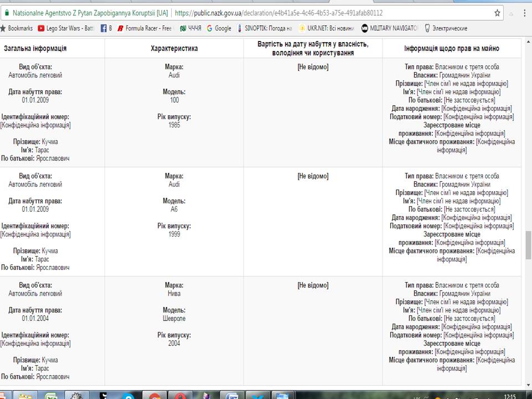The height and width of the screenshot is (399, 532).
Task: Open the Chrome three-dot menu
Action: [524, 13]
